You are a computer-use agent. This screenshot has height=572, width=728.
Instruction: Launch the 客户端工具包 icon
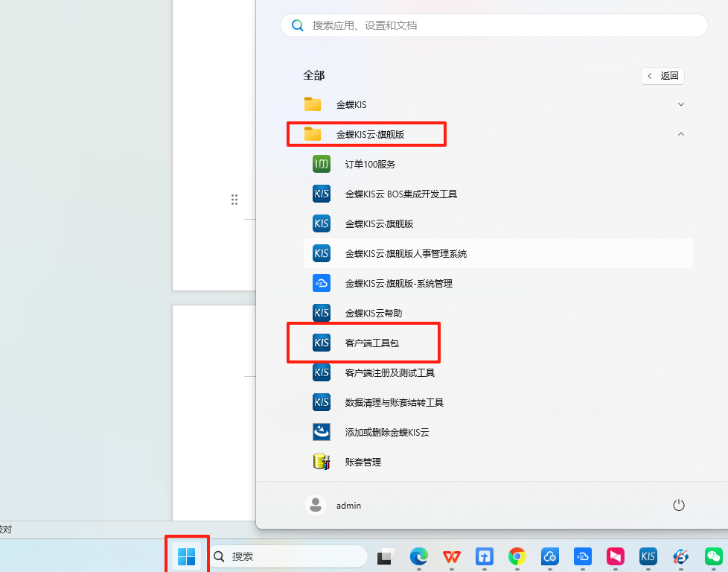click(322, 343)
